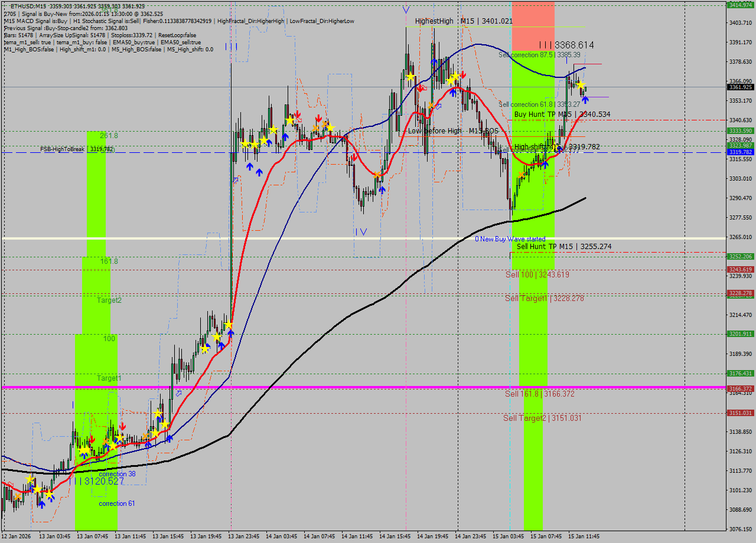This screenshot has height=543, width=756.
Task: Select the Sell Target2 3151.031 label
Action: (542, 418)
